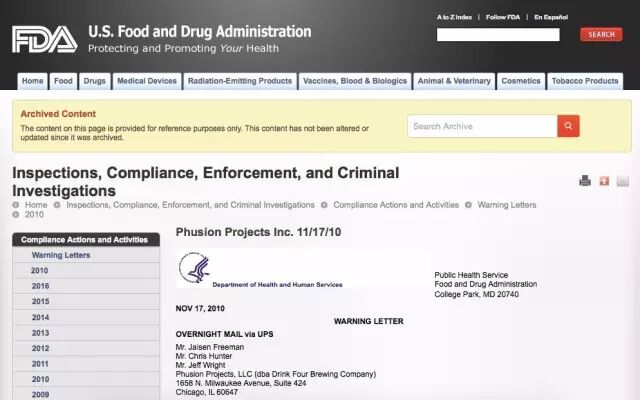Click the red archive search magnifier button
Viewport: 640px width, 400px height.
(568, 126)
